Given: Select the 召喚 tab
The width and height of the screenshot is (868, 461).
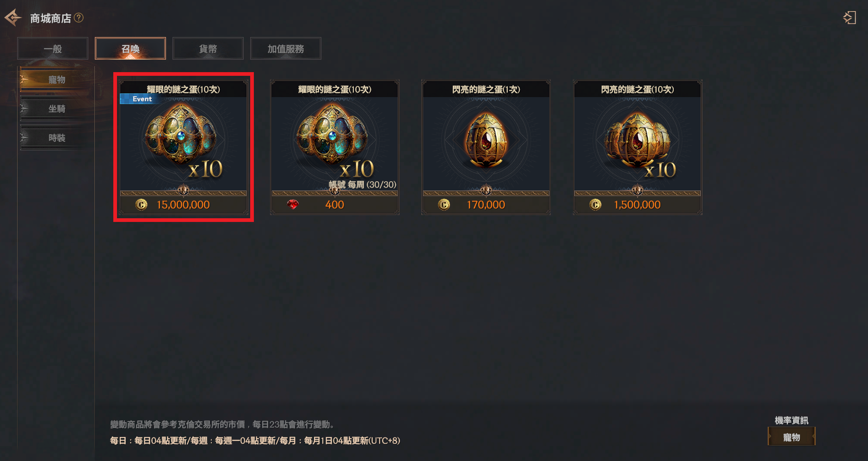Looking at the screenshot, I should coord(130,49).
